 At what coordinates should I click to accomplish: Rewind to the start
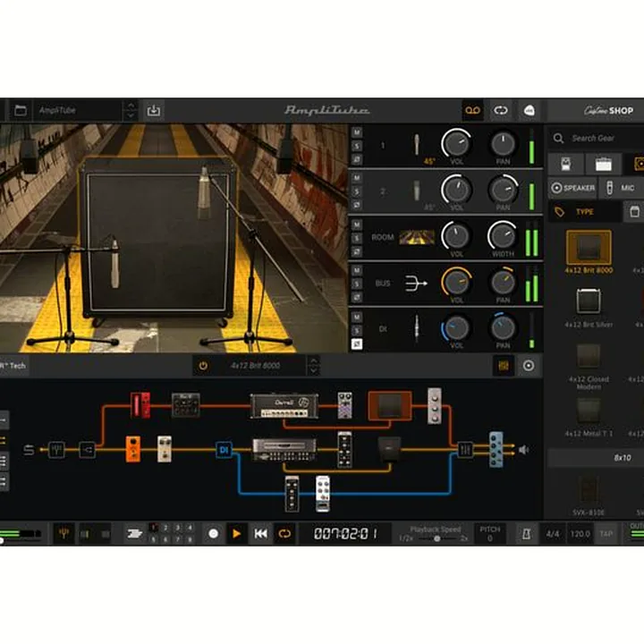(261, 533)
